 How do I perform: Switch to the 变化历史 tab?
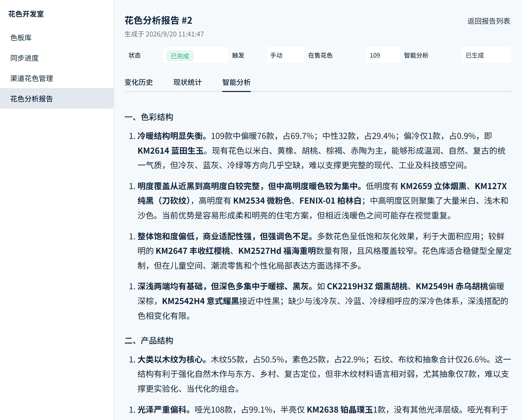tap(139, 82)
